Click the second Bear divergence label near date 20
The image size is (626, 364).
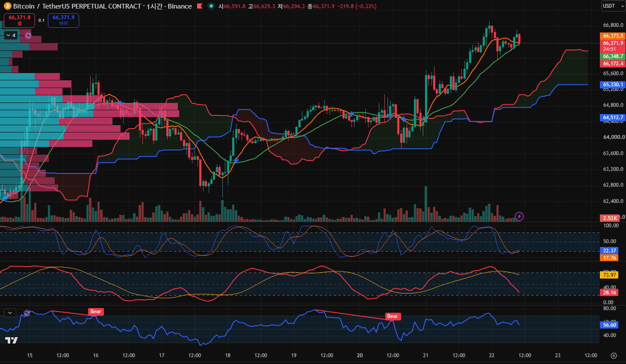[393, 316]
